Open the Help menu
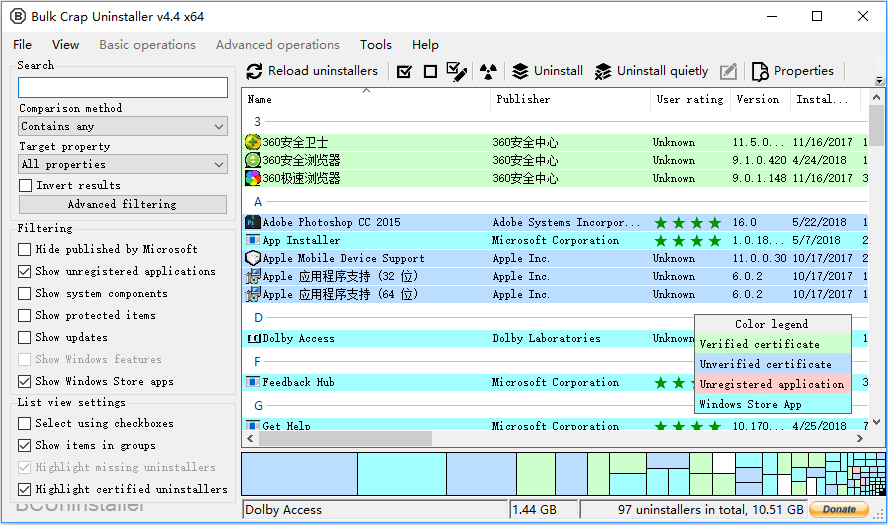Viewport: 888px width, 525px height. point(425,45)
